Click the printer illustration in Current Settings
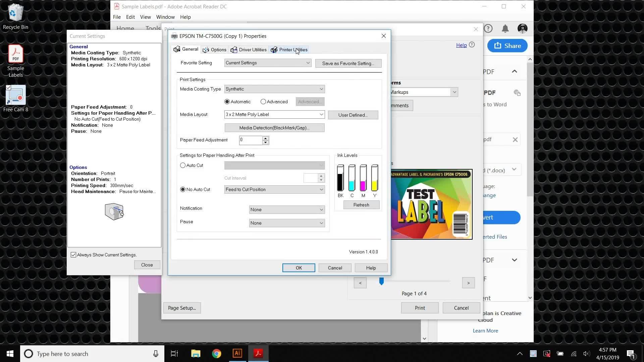Viewport: 644px width, 362px height. click(x=114, y=212)
